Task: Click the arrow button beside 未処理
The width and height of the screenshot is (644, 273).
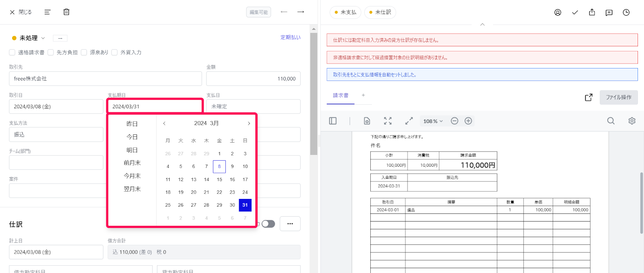Action: (60, 38)
